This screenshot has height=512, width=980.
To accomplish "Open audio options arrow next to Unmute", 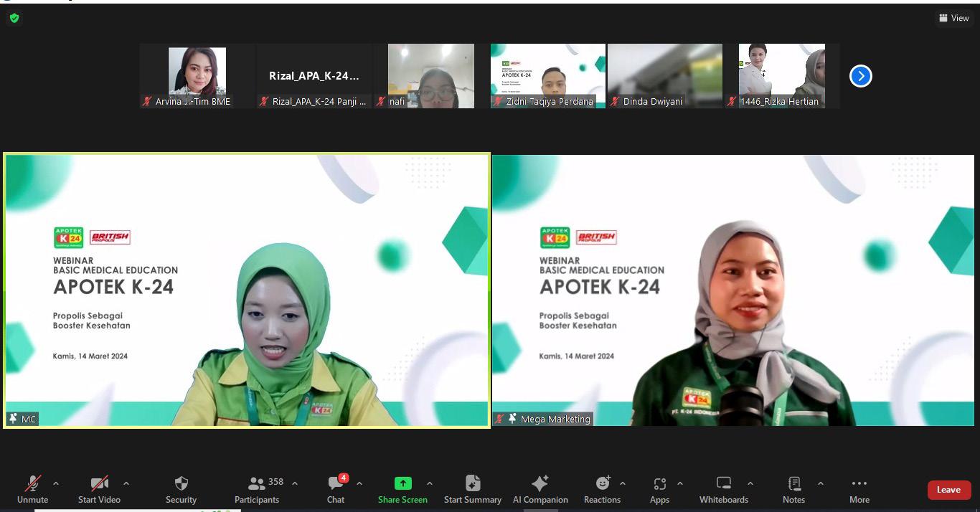I will [56, 483].
